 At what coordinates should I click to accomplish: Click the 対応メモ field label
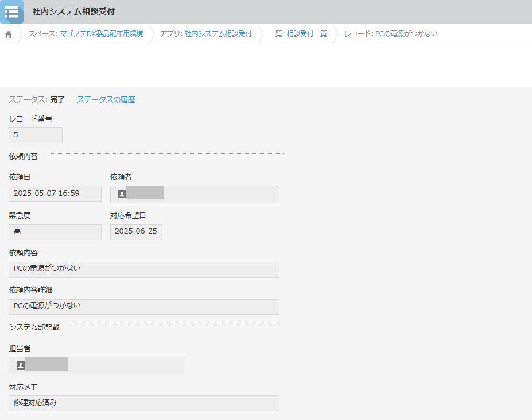[x=24, y=387]
